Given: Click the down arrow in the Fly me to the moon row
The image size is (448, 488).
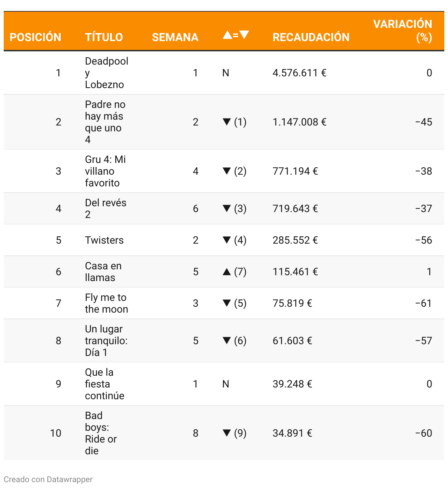Looking at the screenshot, I should (x=227, y=303).
